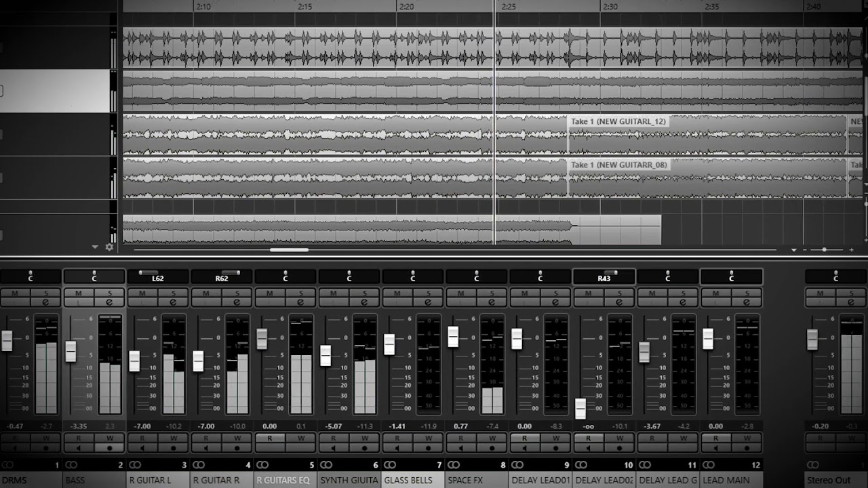
Task: Select clip Take 1 (NEW GUITARR_08)
Action: (707, 178)
